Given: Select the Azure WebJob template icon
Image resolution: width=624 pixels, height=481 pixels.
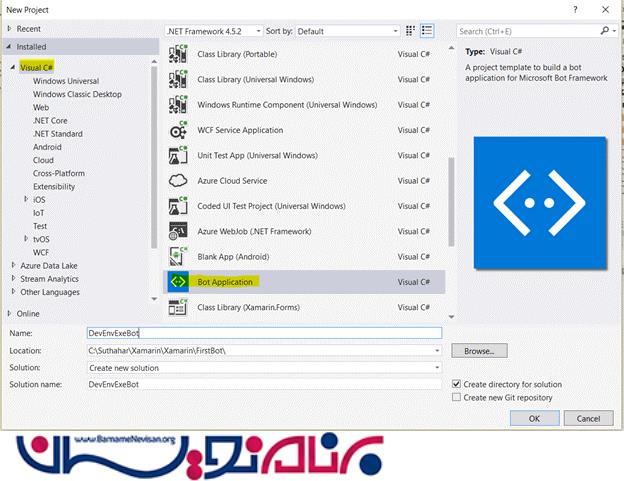Looking at the screenshot, I should pyautogui.click(x=179, y=232).
